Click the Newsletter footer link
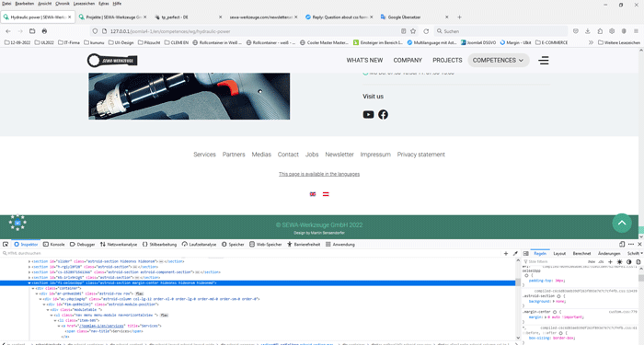Image resolution: width=644 pixels, height=345 pixels. click(339, 155)
